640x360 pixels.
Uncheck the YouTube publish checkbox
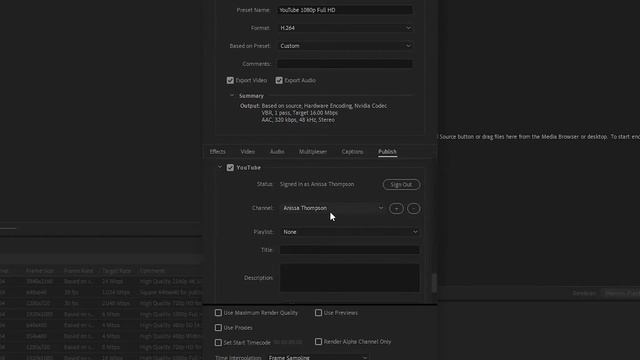pyautogui.click(x=230, y=168)
